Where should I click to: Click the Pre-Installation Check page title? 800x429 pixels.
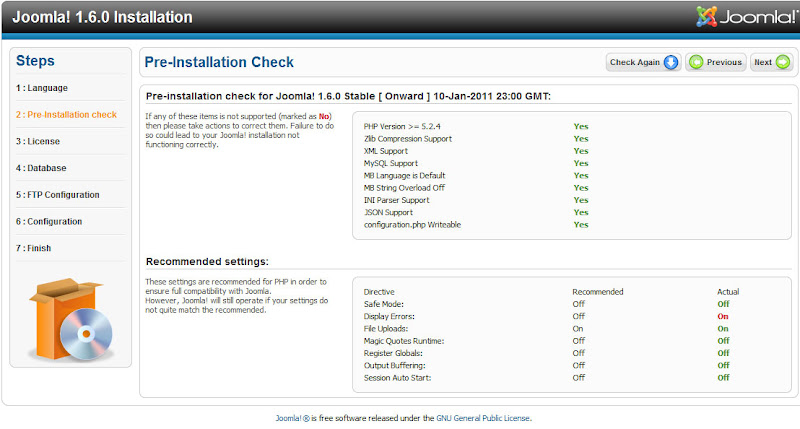coord(219,62)
